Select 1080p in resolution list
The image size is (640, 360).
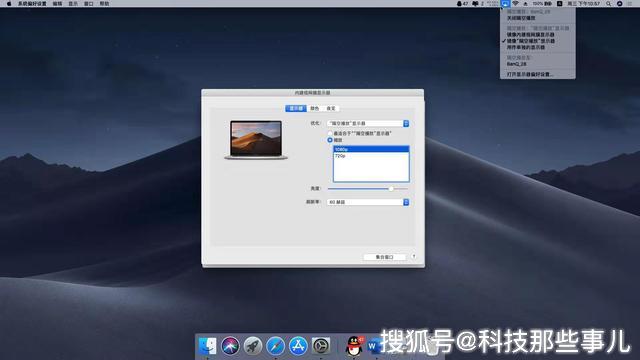(x=371, y=149)
